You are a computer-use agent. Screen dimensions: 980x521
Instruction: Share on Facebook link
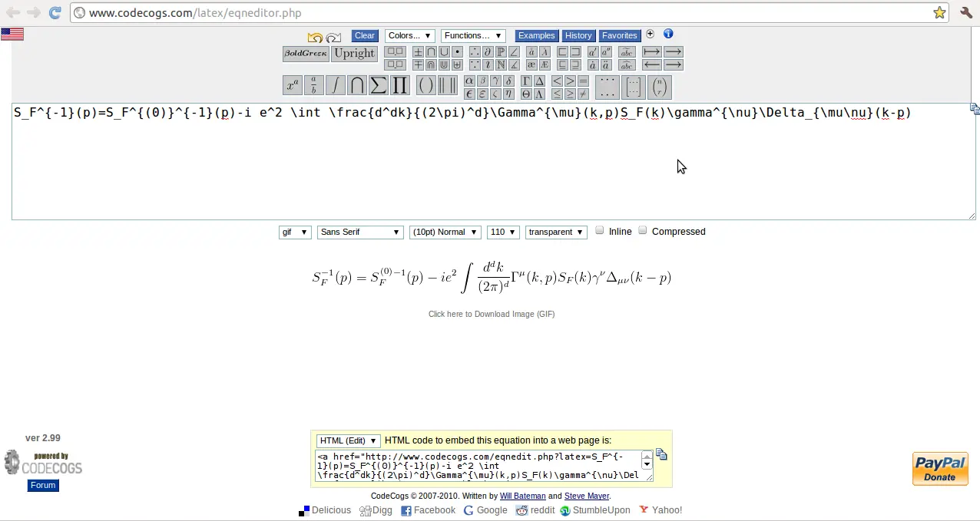pos(429,510)
